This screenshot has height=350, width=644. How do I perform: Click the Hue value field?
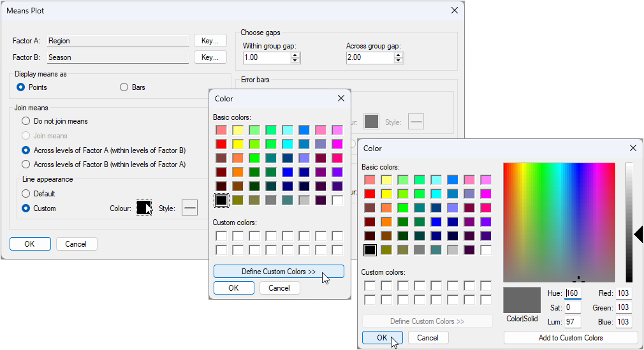click(573, 293)
